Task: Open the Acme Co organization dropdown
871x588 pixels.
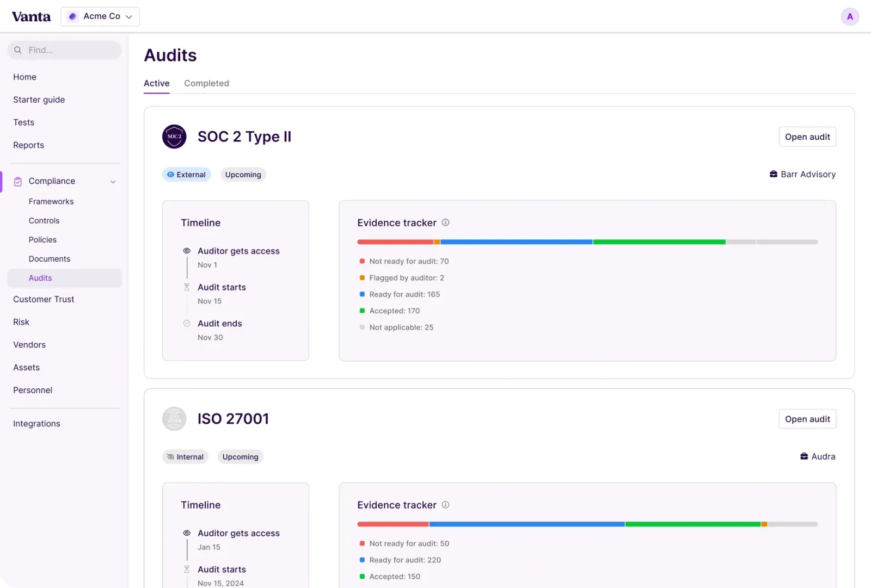Action: coord(100,16)
